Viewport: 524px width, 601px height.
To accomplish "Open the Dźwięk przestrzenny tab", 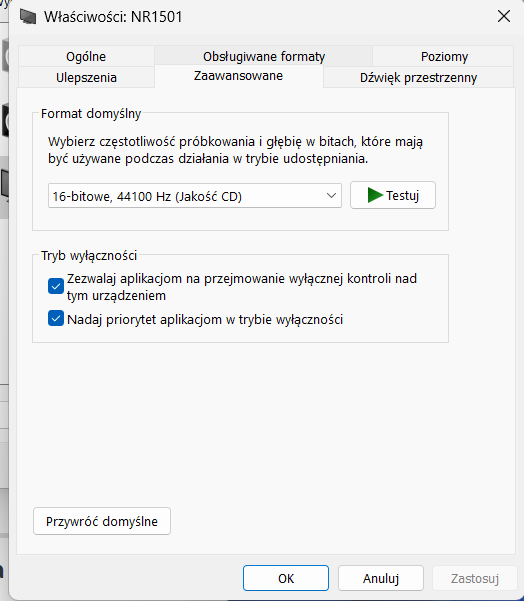I will [418, 77].
